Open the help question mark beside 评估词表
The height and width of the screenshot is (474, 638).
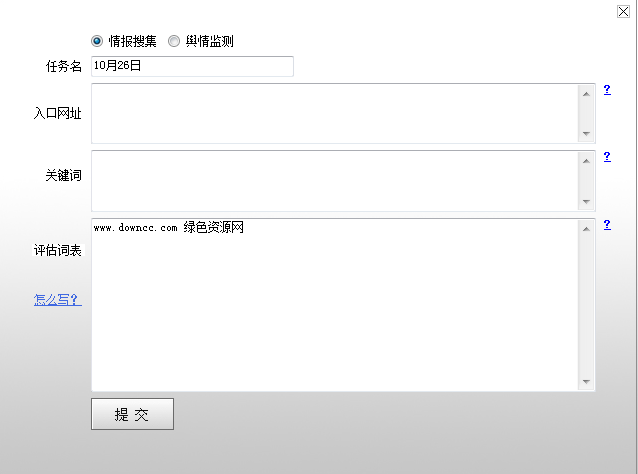[x=607, y=225]
